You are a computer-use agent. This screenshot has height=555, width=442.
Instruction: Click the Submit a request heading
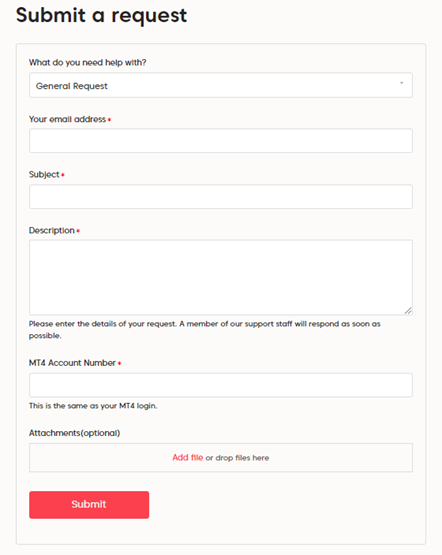(x=101, y=16)
